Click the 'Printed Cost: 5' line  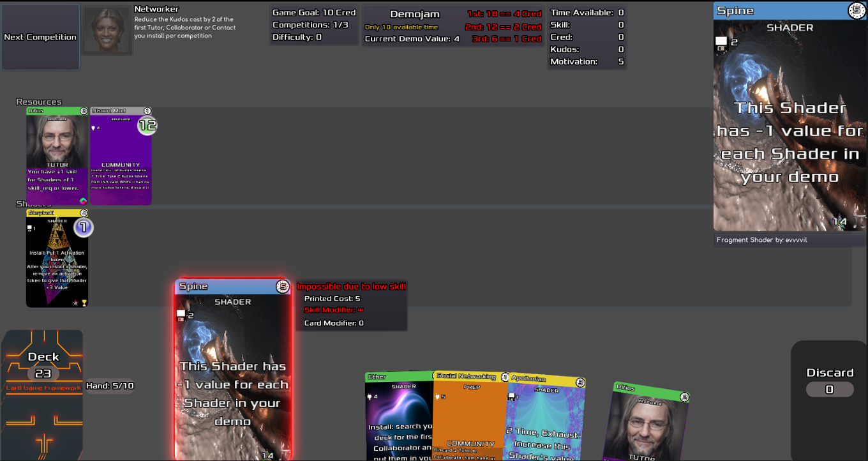[x=332, y=298]
